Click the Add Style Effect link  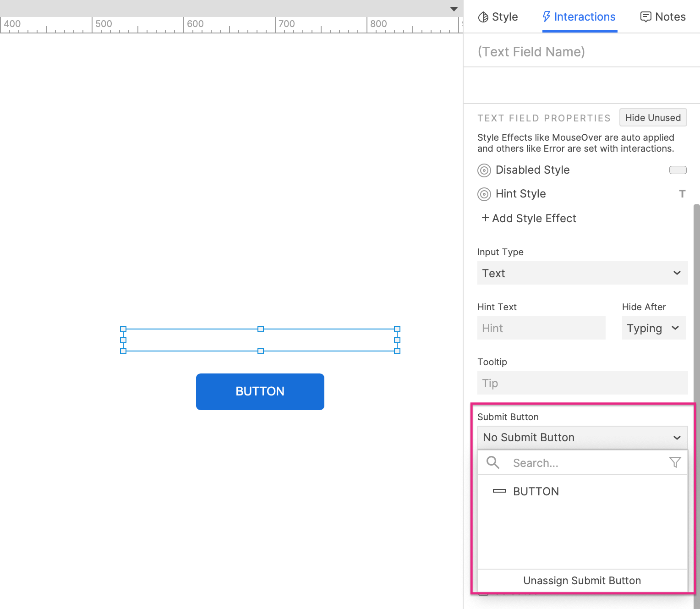pos(528,219)
